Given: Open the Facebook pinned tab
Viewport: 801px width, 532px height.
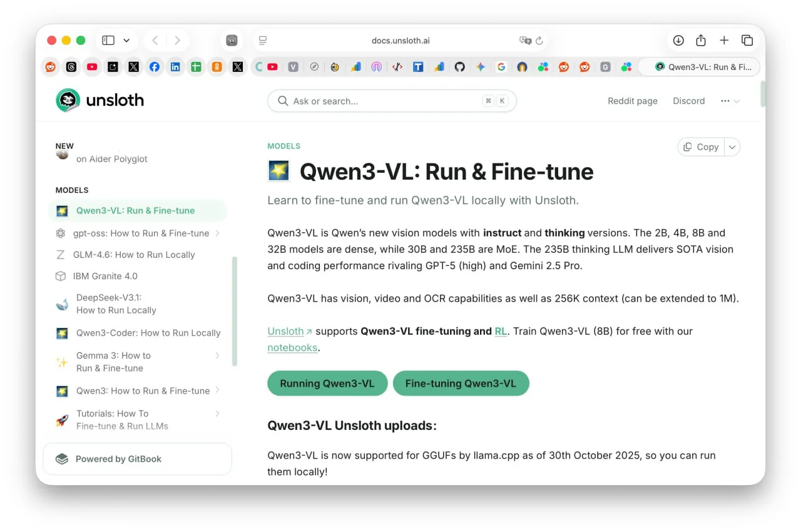Looking at the screenshot, I should [x=154, y=67].
